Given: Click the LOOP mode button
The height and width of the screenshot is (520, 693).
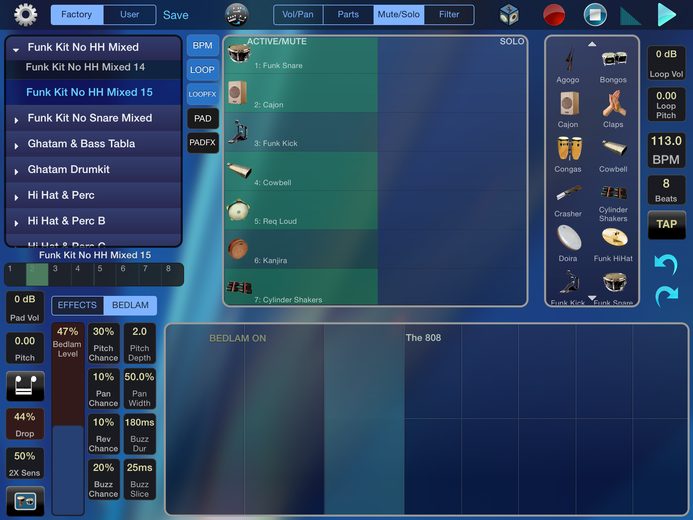Looking at the screenshot, I should click(x=202, y=70).
